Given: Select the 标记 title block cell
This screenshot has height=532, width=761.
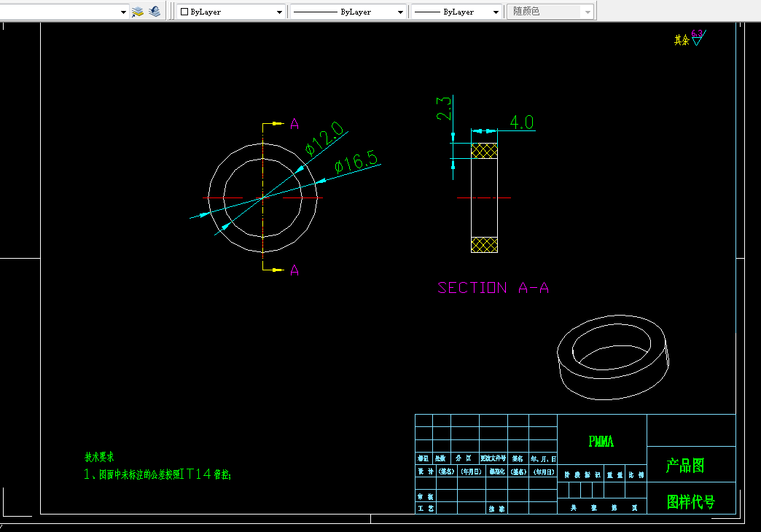Looking at the screenshot, I should point(424,458).
